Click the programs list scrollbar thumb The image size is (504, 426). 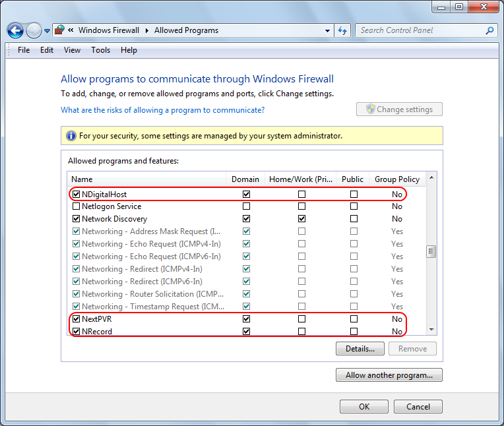point(431,251)
